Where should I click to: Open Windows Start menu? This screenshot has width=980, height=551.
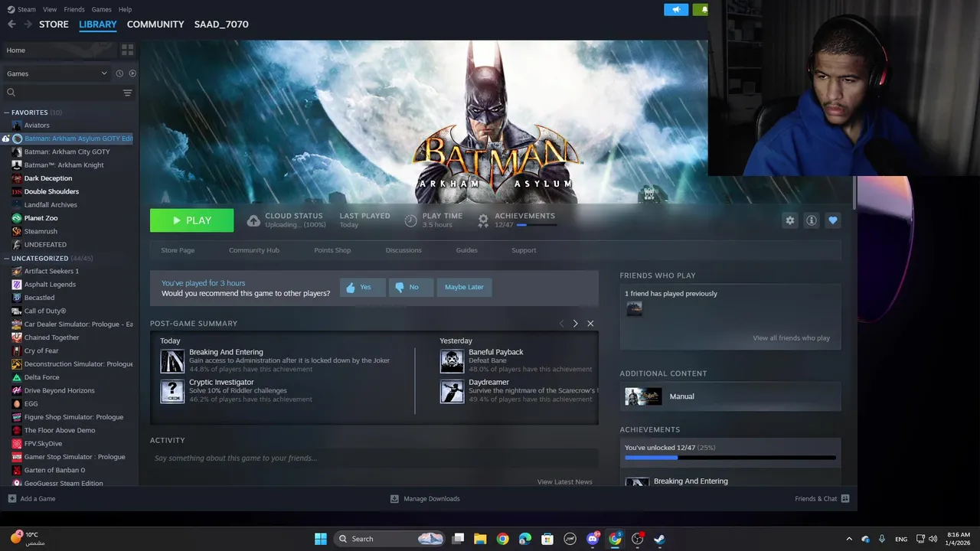[x=321, y=539]
